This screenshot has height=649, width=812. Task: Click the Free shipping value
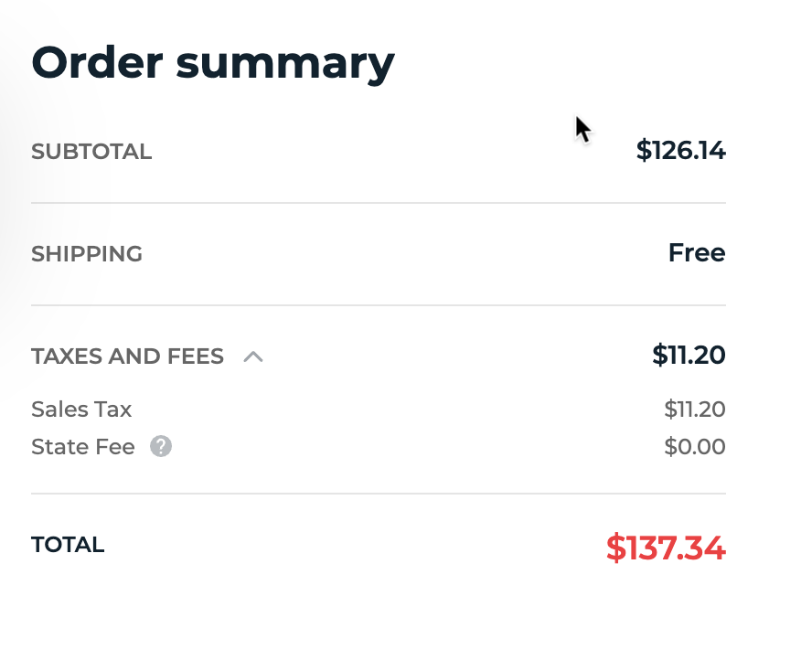(697, 252)
